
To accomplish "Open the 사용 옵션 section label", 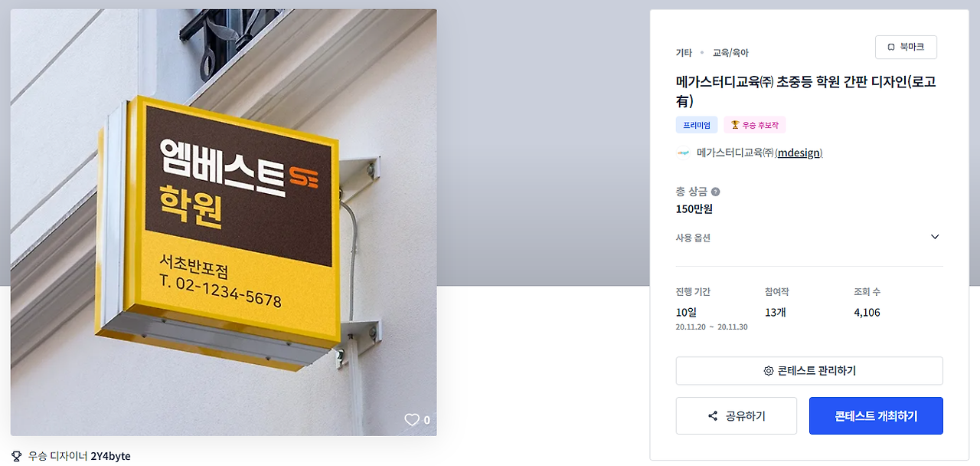I will [693, 238].
